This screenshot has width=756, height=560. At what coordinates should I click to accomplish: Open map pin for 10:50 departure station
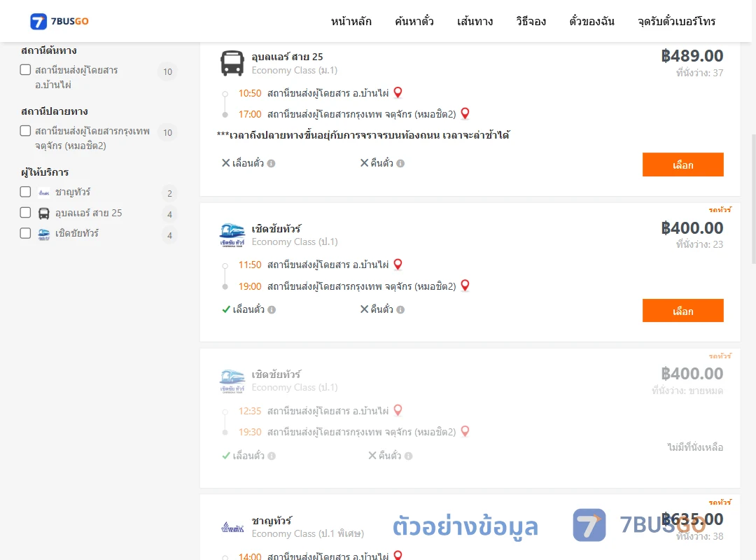[398, 92]
